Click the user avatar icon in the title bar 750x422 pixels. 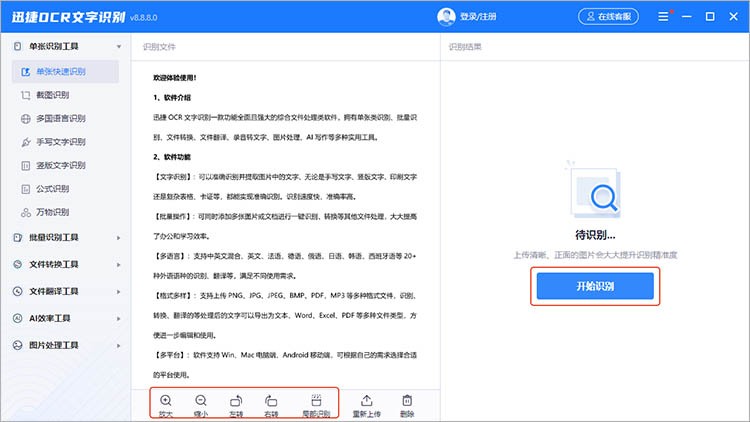tap(446, 17)
